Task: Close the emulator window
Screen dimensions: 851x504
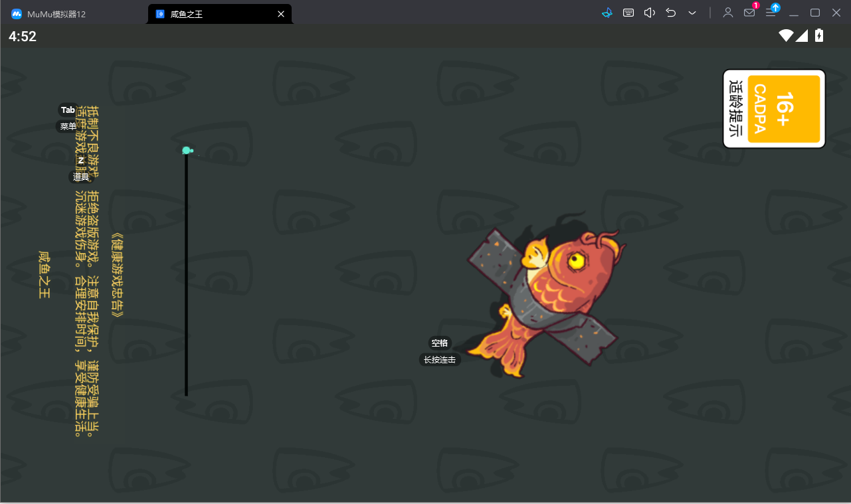Action: (x=836, y=13)
